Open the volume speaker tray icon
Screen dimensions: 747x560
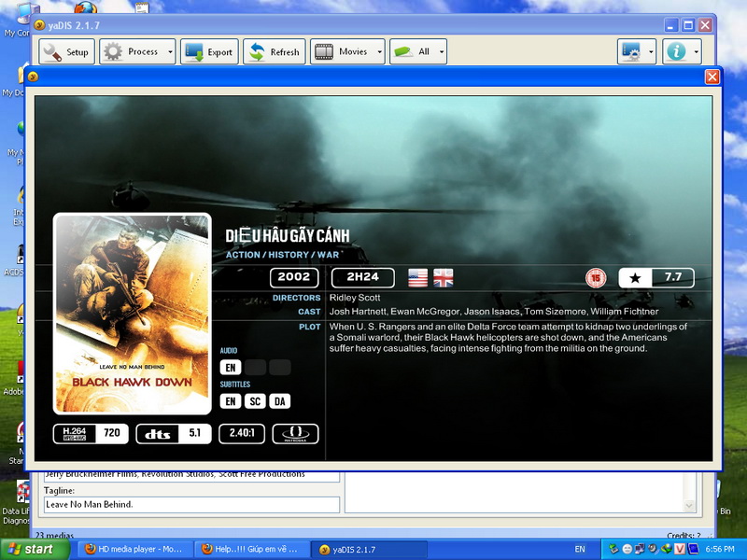pyautogui.click(x=653, y=549)
